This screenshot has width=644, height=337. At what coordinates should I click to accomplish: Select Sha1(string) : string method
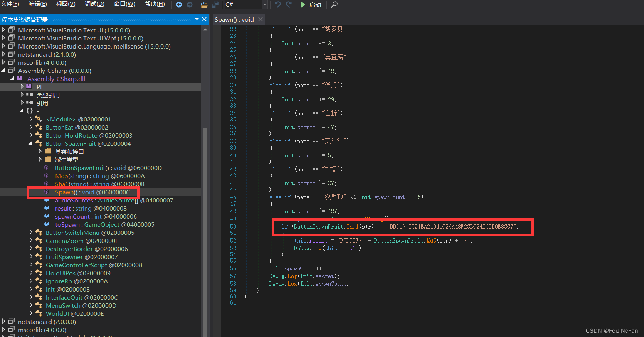point(100,184)
